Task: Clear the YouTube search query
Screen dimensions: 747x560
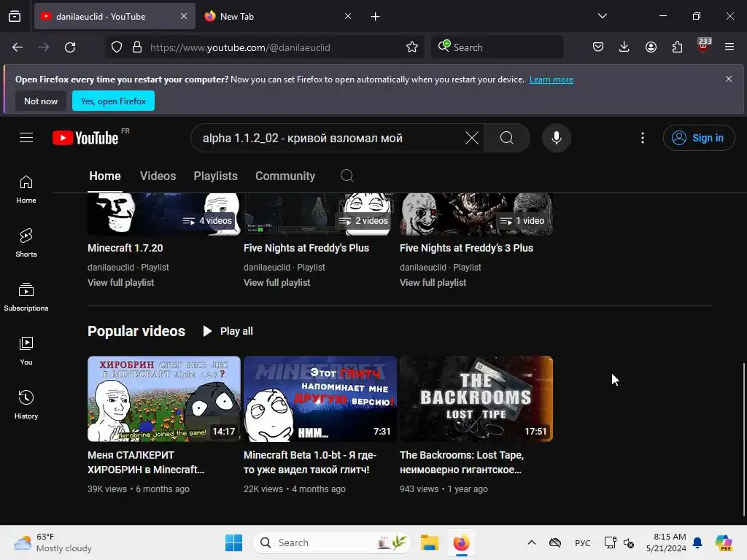Action: click(472, 138)
